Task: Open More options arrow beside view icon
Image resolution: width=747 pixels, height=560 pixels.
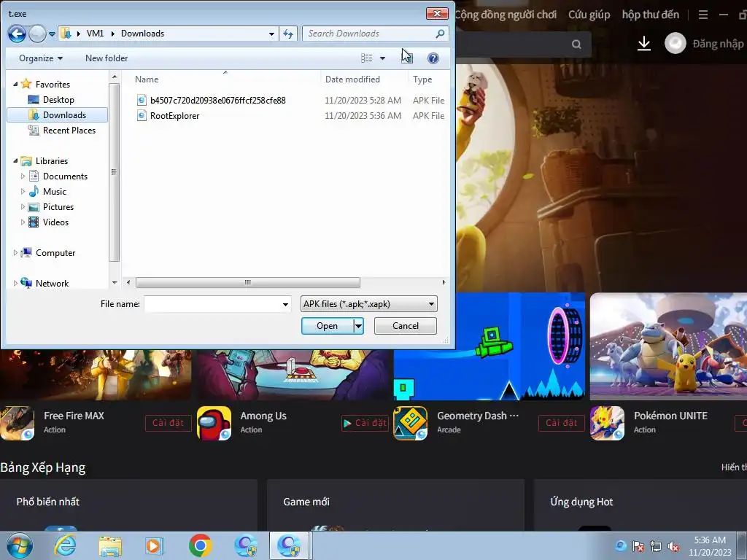Action: [382, 58]
